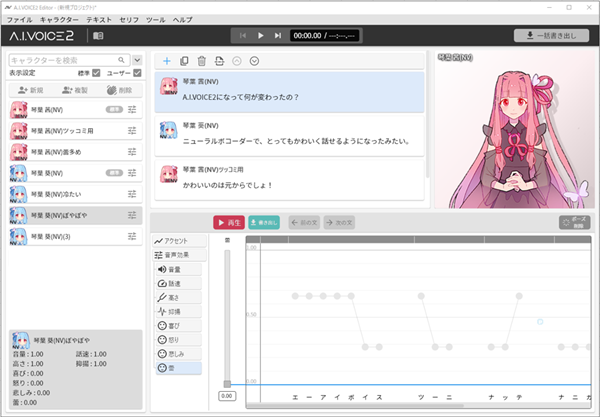Select character 琴葉 茜(NV)囁多め in the list
The width and height of the screenshot is (600, 417).
[x=76, y=152]
